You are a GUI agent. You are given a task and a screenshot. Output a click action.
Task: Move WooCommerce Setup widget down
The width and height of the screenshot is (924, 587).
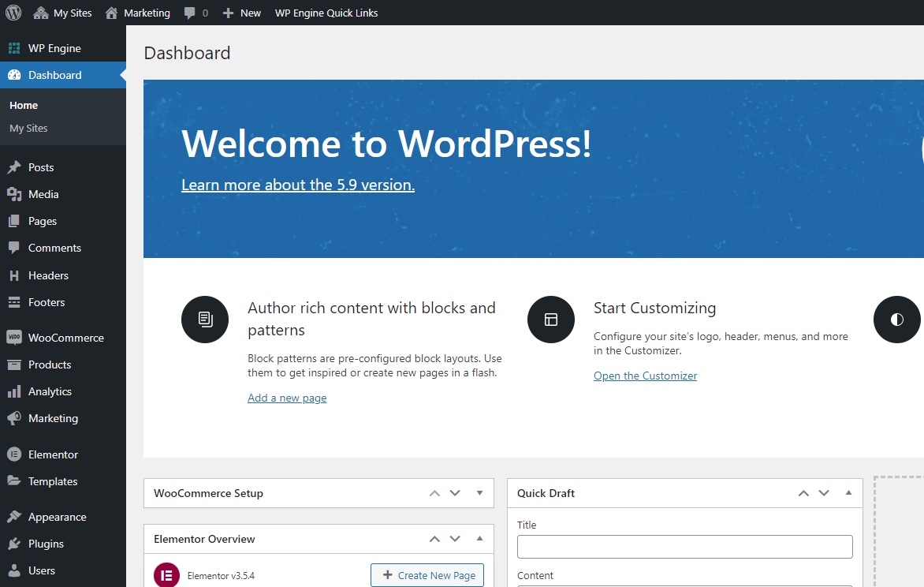tap(455, 493)
